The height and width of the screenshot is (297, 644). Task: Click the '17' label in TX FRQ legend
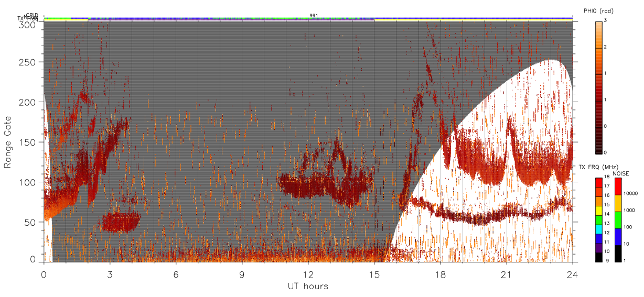point(607,186)
